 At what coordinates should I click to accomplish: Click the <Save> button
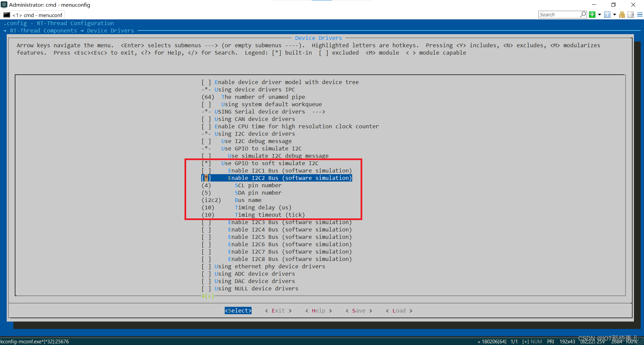point(358,310)
